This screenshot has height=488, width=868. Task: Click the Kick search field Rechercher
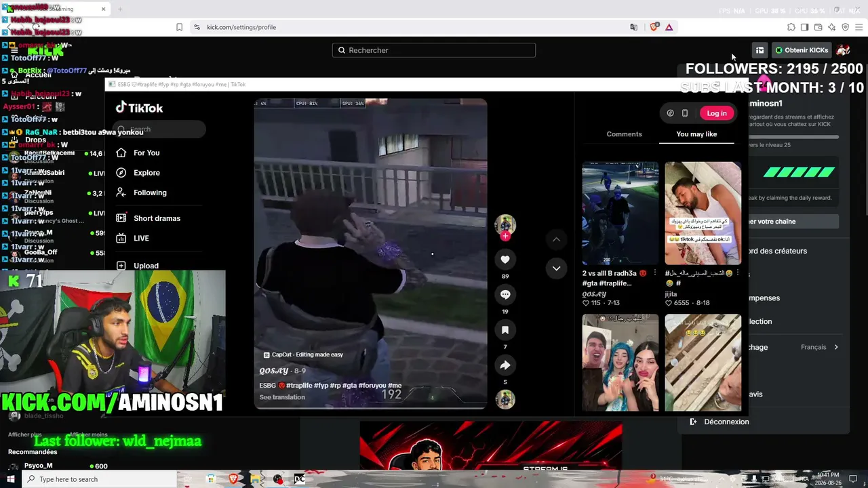tap(434, 50)
